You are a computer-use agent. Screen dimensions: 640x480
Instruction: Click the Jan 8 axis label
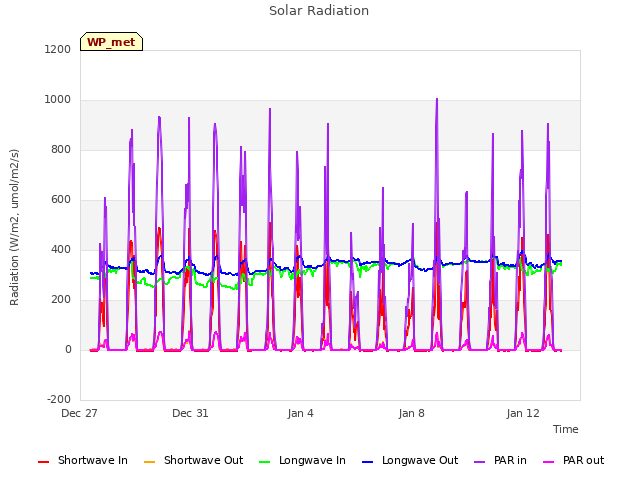coord(411,413)
